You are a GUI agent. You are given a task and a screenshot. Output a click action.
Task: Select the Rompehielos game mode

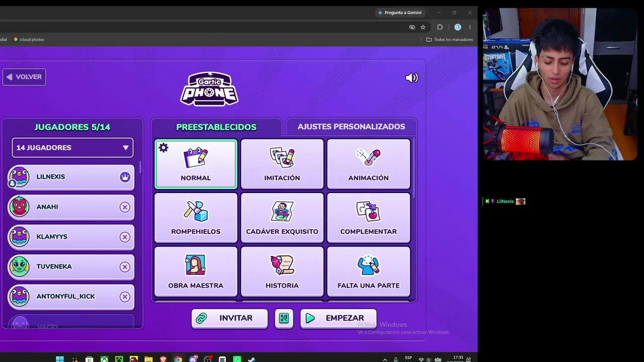tap(196, 218)
